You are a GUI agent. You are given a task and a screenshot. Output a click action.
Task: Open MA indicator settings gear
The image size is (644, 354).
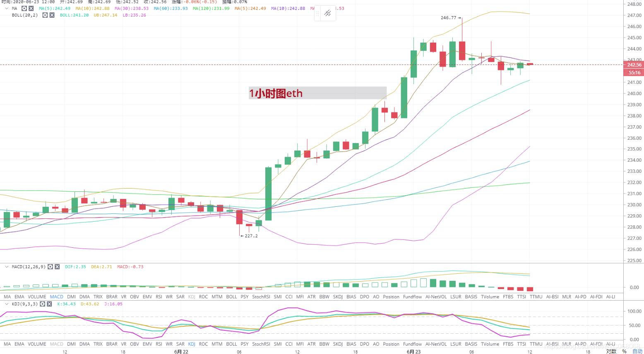click(24, 8)
